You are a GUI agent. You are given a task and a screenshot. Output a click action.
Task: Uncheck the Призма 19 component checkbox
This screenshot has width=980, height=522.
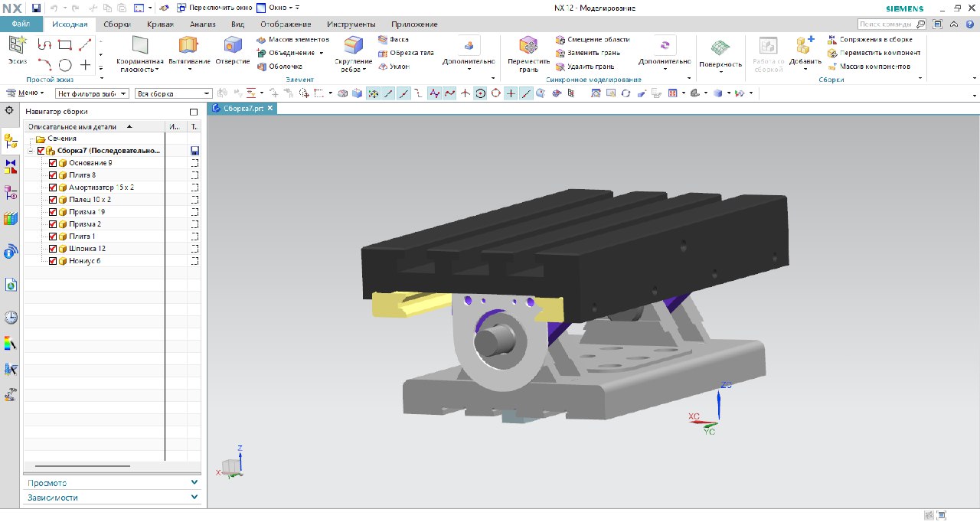(53, 212)
